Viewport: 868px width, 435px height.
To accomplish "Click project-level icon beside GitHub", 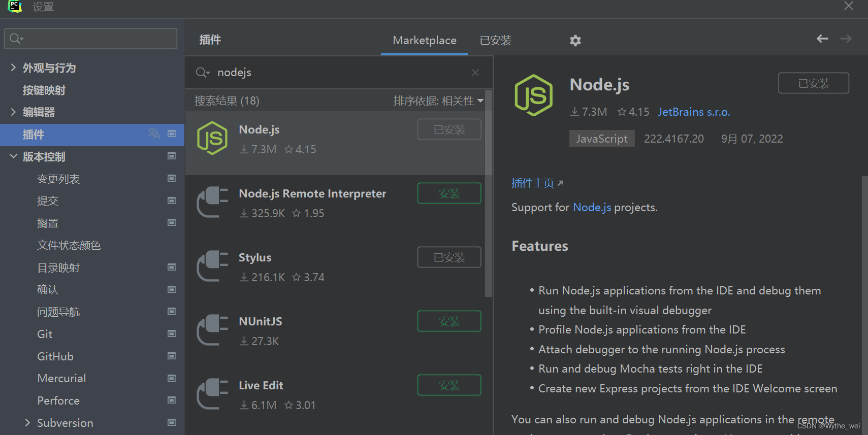I will tap(172, 356).
